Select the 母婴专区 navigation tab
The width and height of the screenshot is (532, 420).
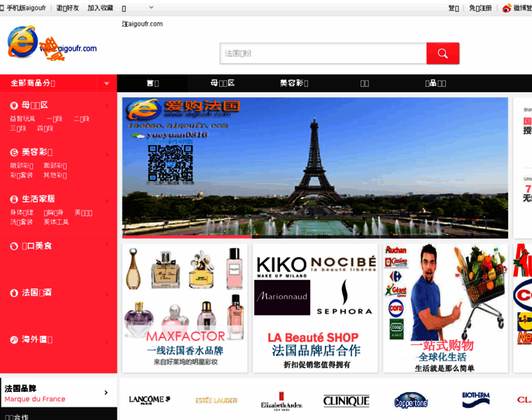point(223,83)
